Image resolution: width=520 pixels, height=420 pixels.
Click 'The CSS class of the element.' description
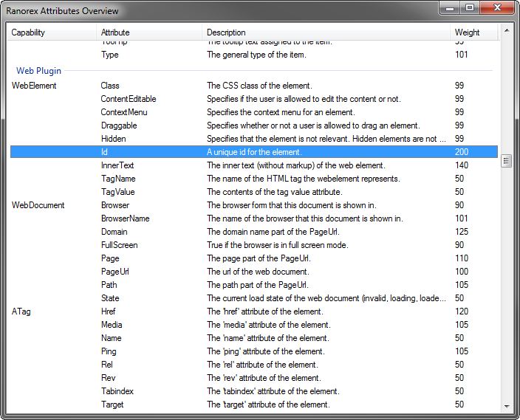pos(259,86)
